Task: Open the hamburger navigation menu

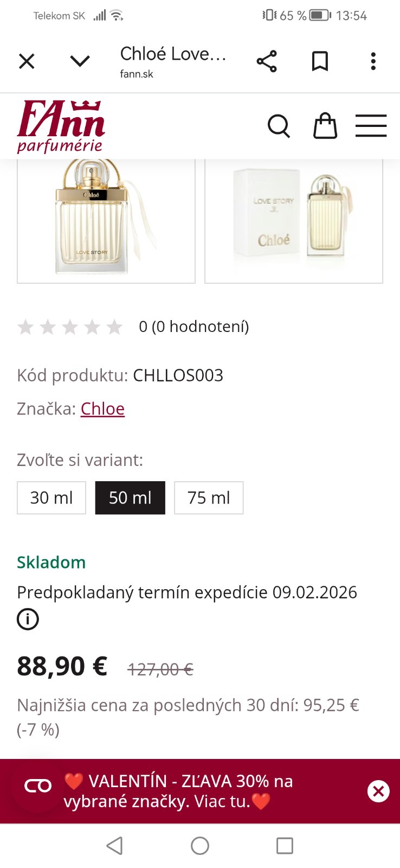Action: pos(371,126)
